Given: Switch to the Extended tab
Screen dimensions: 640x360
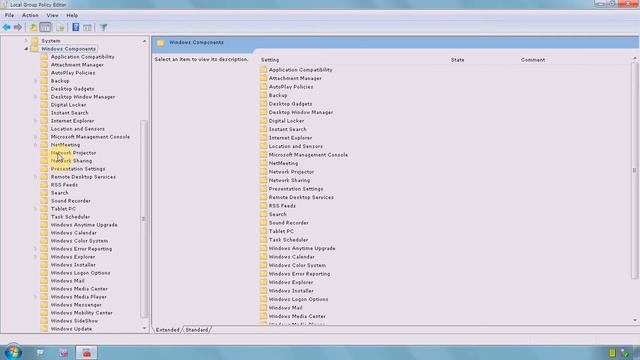Looking at the screenshot, I should 167,330.
